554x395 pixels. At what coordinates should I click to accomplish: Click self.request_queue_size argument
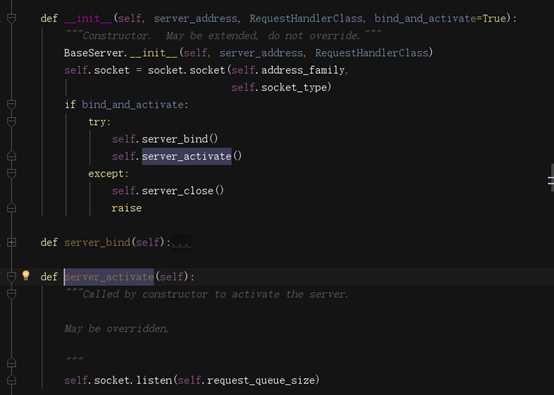(246, 381)
